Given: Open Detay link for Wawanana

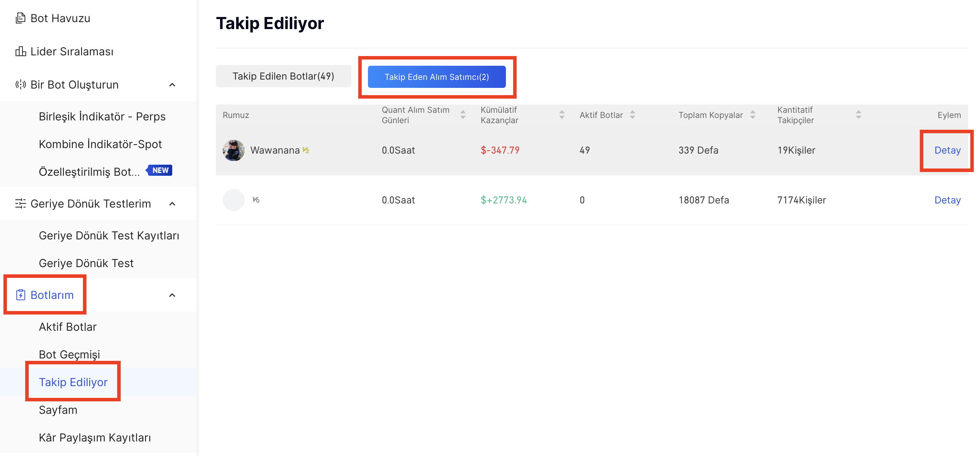Looking at the screenshot, I should tap(947, 150).
